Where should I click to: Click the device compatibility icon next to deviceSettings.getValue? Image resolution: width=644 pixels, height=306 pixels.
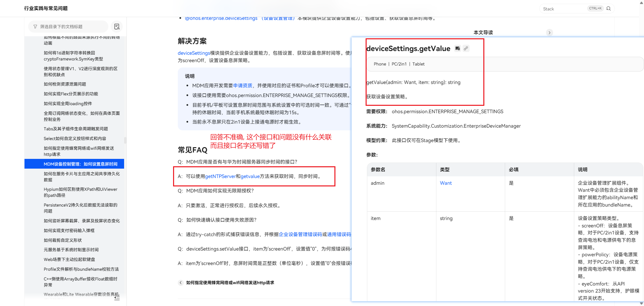[x=458, y=48]
